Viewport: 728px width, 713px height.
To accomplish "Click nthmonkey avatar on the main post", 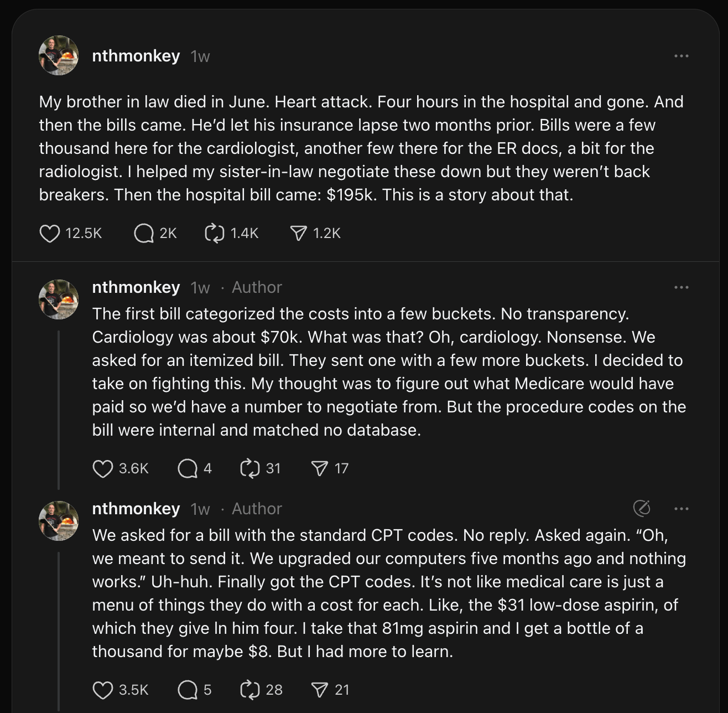I will click(x=58, y=55).
